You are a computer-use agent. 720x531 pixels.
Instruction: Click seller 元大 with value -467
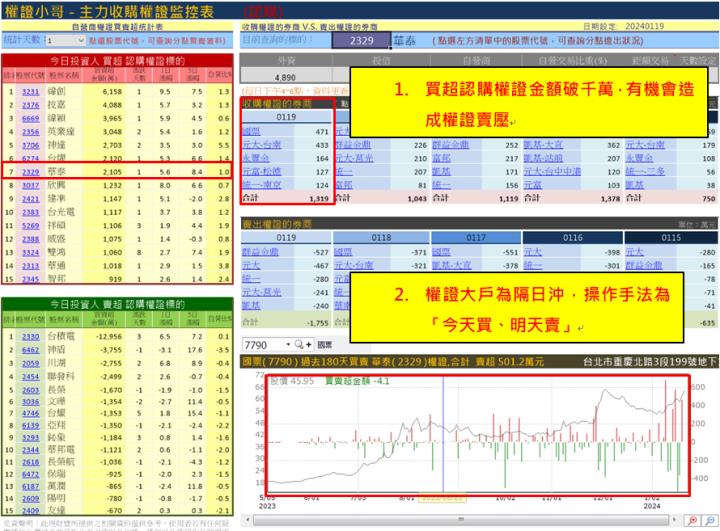click(x=251, y=266)
